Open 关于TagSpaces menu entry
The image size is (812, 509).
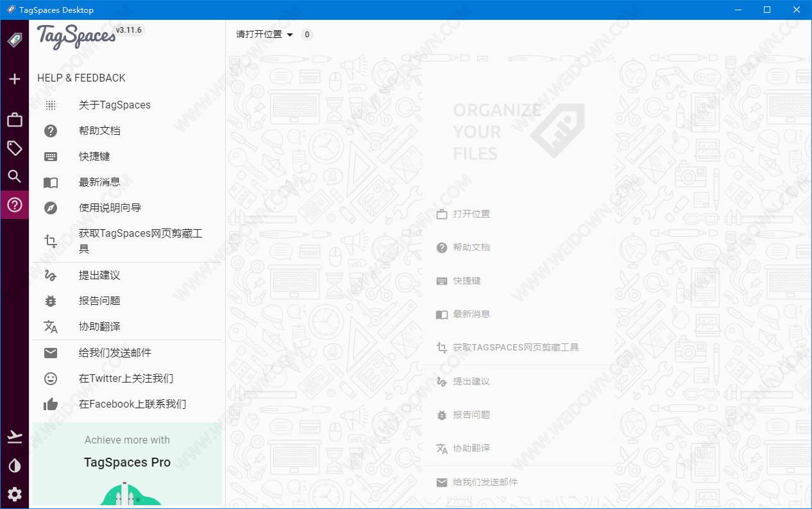[128, 105]
